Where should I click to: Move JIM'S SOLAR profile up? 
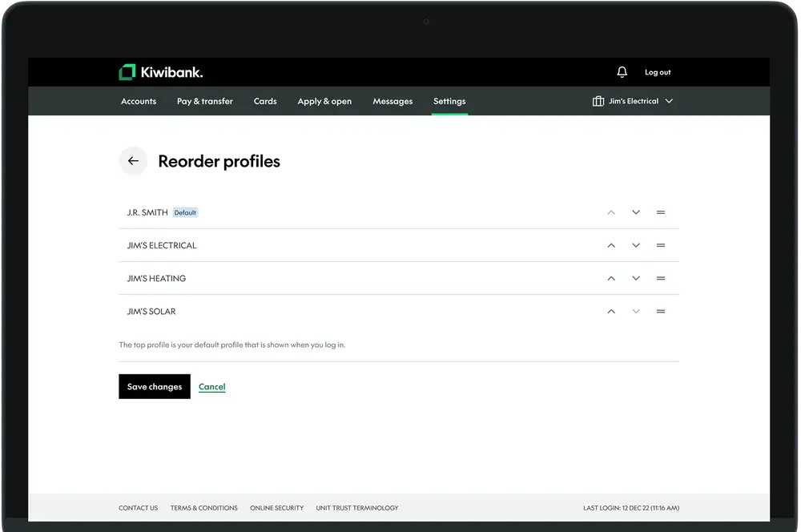(x=611, y=311)
